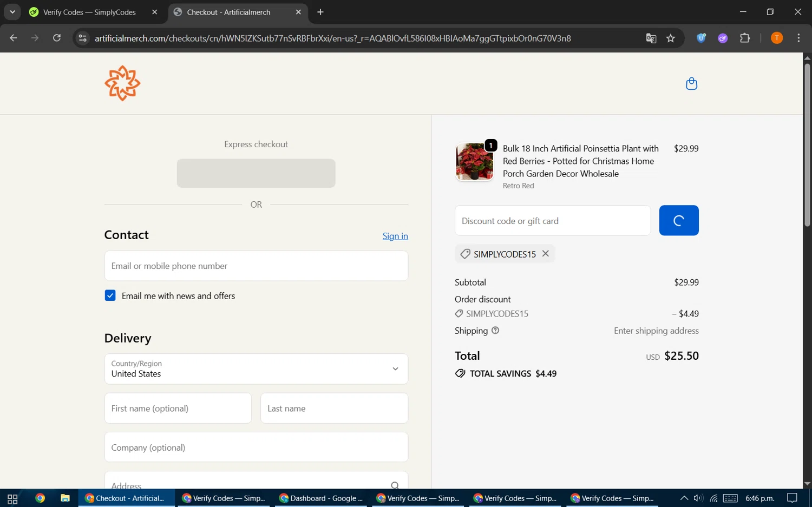Click the express checkout placeholder button
The width and height of the screenshot is (812, 507).
[256, 173]
